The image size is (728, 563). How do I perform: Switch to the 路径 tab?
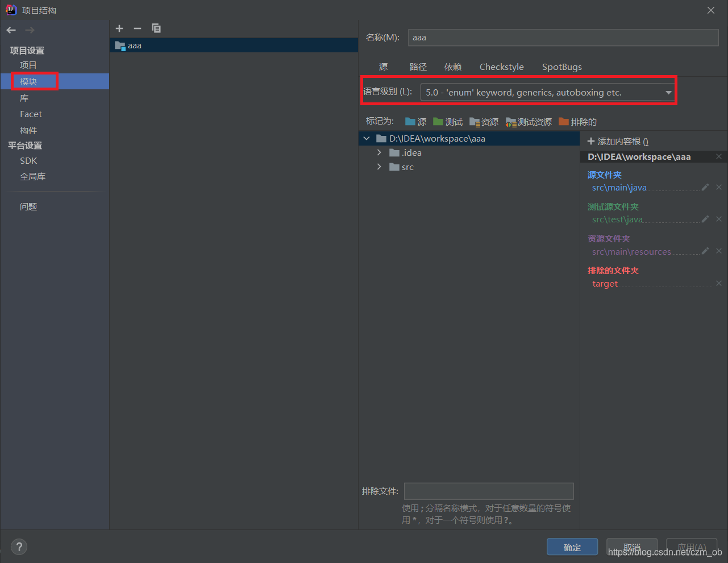coord(418,67)
